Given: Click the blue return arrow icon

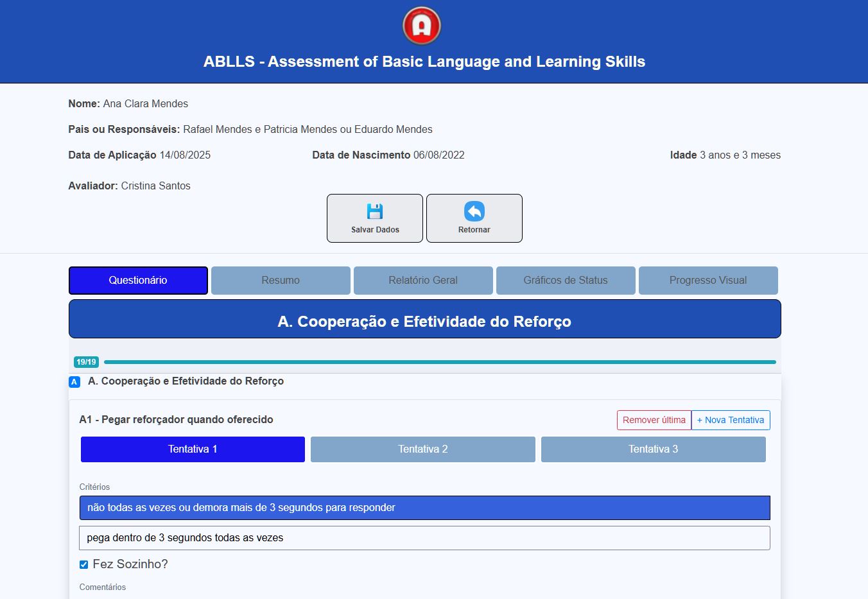Looking at the screenshot, I should pyautogui.click(x=474, y=211).
